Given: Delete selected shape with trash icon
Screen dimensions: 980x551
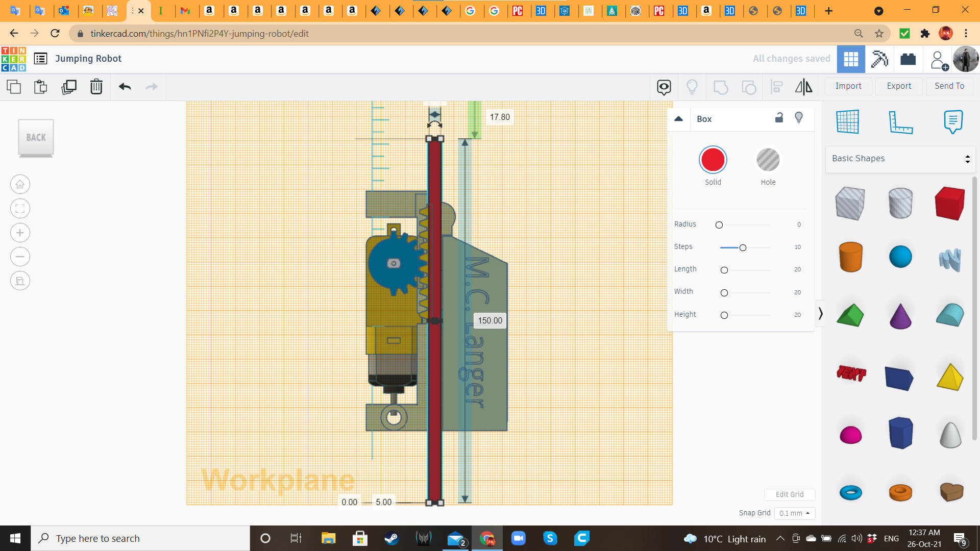Looking at the screenshot, I should pyautogui.click(x=96, y=87).
